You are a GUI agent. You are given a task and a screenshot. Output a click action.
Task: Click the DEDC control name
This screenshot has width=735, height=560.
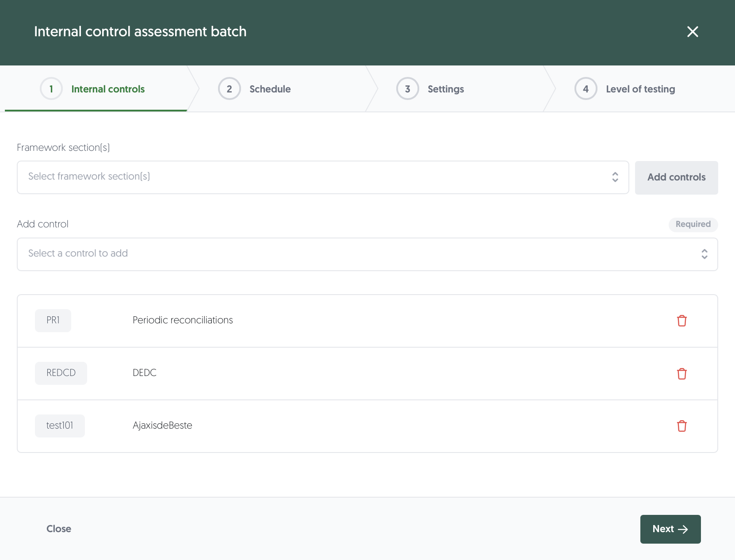pos(145,373)
